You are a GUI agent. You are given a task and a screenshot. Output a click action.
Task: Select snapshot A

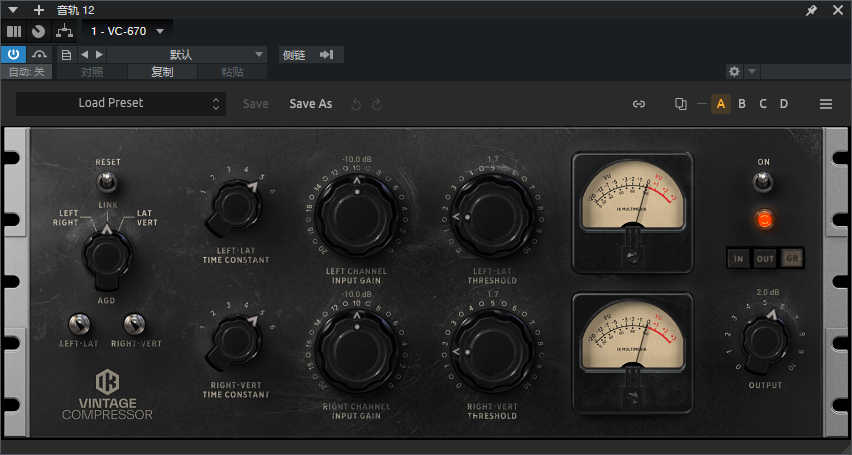point(721,104)
